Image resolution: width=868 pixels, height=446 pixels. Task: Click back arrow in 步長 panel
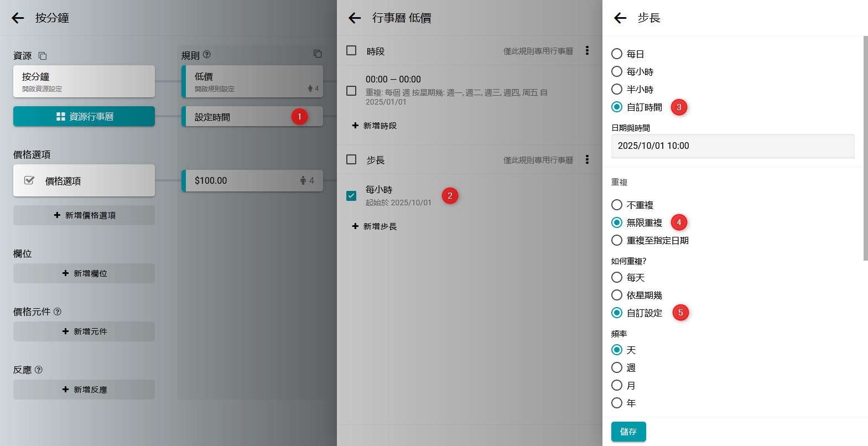pyautogui.click(x=620, y=18)
